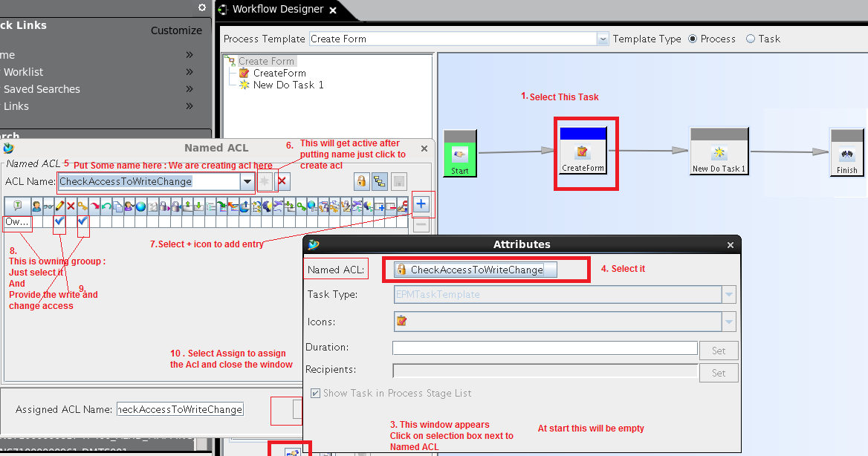Click the star icon to create the ACL
The image size is (868, 456).
tap(266, 180)
